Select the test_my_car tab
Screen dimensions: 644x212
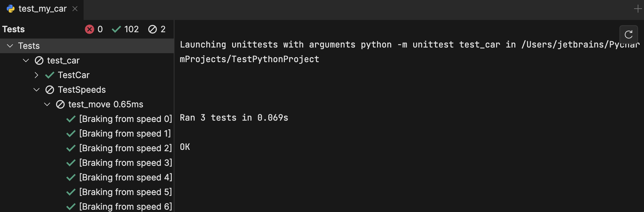pyautogui.click(x=42, y=9)
